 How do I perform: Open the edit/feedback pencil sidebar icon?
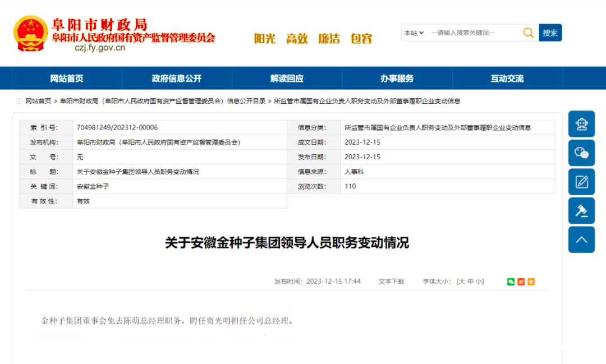click(581, 182)
